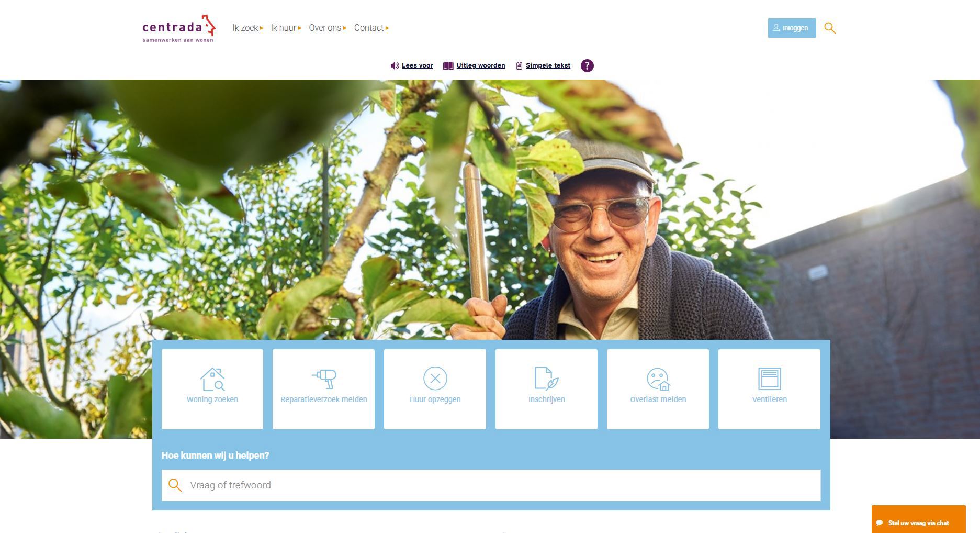
Task: Enable Simpele tekst mode
Action: (543, 65)
